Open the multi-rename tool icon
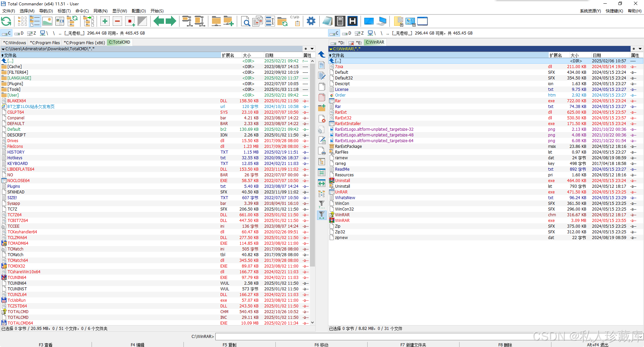 270,21
